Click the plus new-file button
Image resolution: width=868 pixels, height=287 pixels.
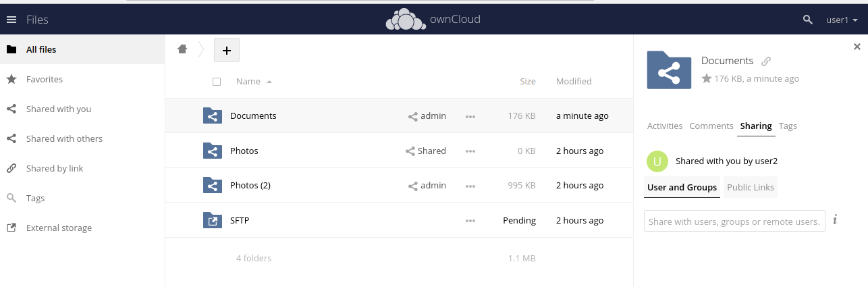[227, 50]
